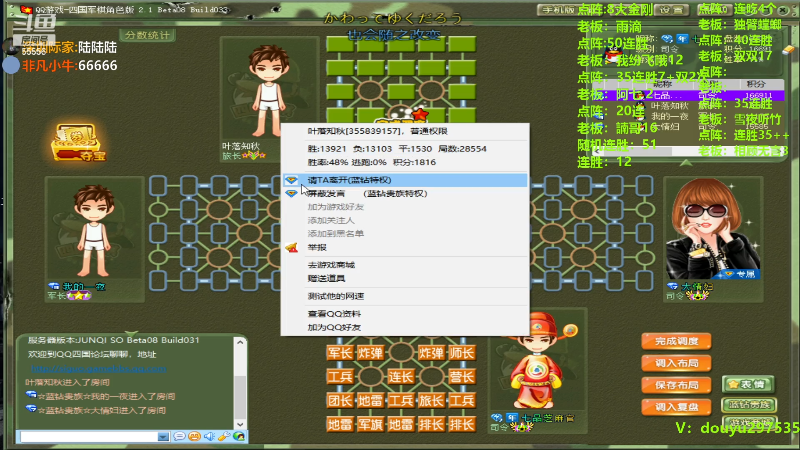Choose 添加到黑名单 menu entry

click(405, 234)
